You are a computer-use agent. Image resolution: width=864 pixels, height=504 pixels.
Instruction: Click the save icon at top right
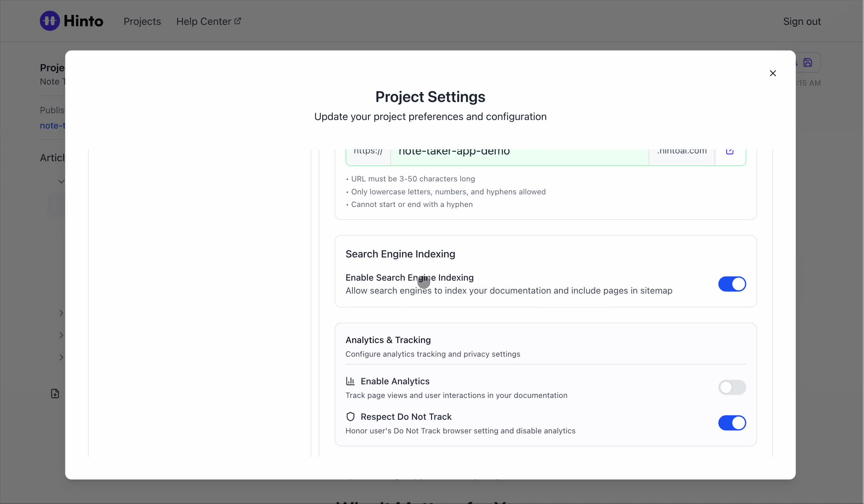[x=807, y=63]
